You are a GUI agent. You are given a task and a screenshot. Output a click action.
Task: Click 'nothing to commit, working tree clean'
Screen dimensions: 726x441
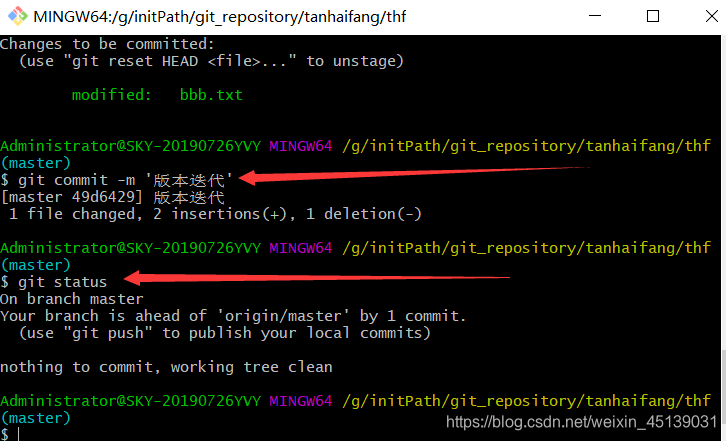tap(166, 367)
